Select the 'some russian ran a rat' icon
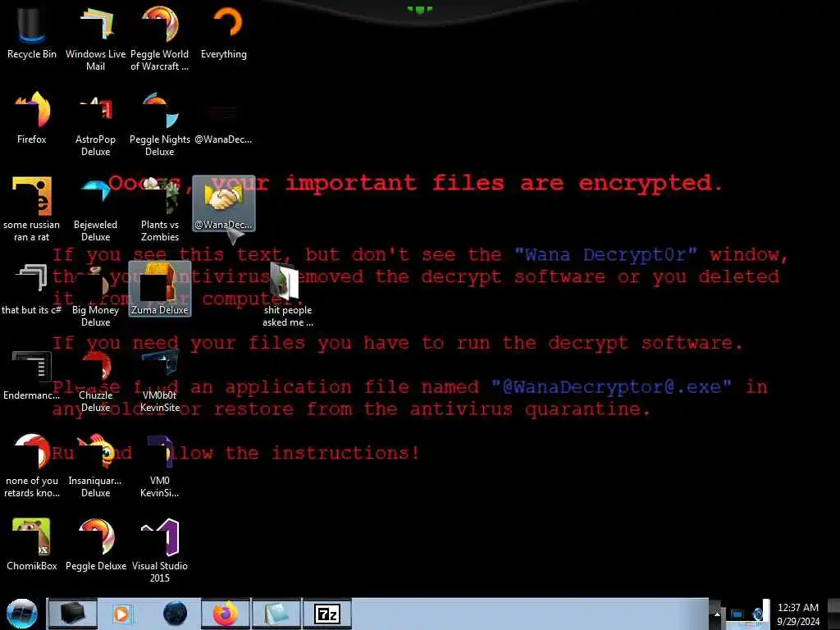Image resolution: width=840 pixels, height=630 pixels. [x=32, y=209]
